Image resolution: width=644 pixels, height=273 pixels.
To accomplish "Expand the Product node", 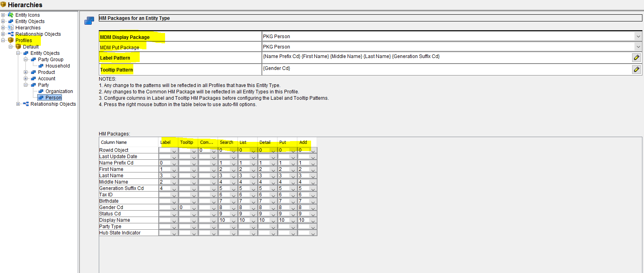I will pyautogui.click(x=26, y=72).
